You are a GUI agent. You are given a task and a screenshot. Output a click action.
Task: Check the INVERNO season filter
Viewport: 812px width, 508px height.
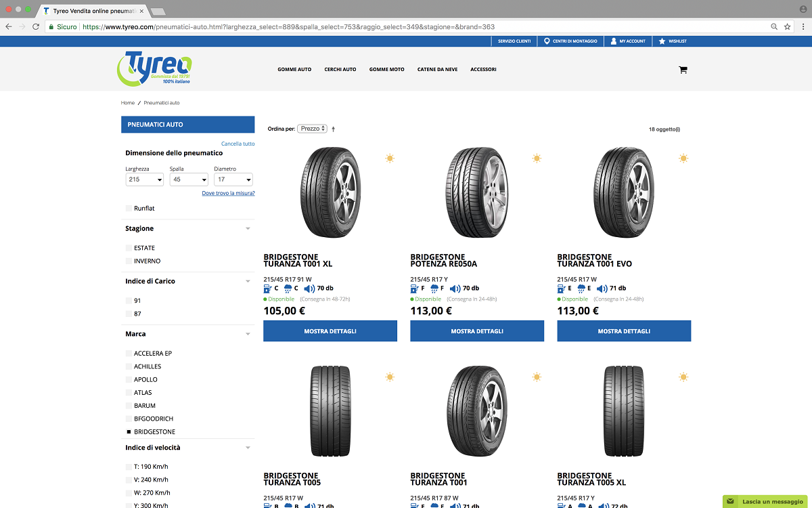(x=129, y=261)
